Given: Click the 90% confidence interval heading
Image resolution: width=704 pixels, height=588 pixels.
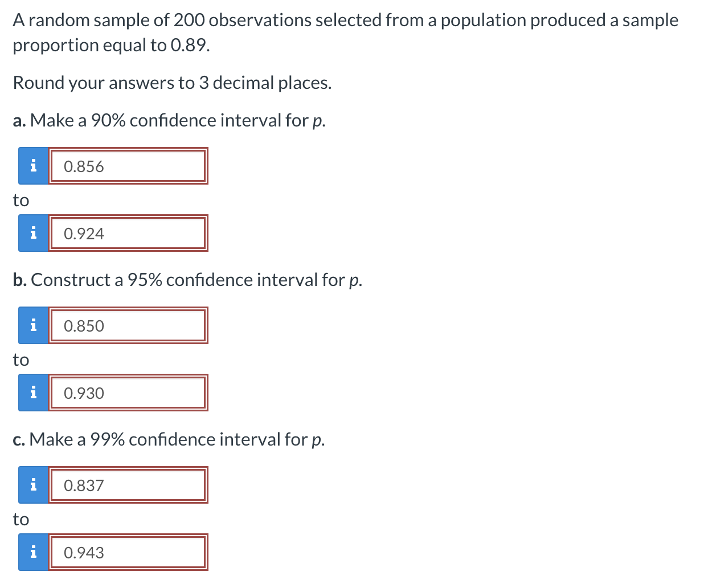Looking at the screenshot, I should (168, 120).
